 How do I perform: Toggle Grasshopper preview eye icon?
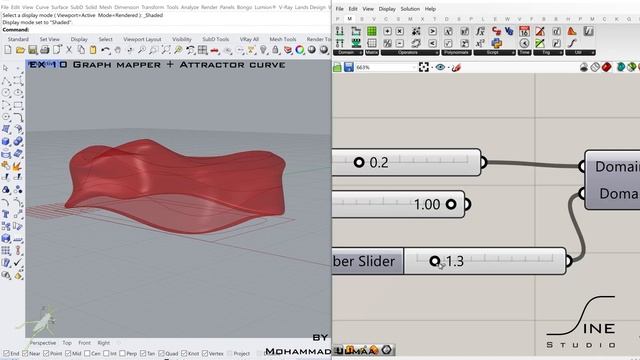click(440, 67)
